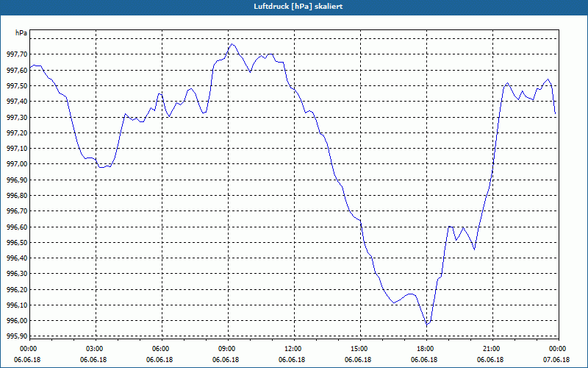Select the 996,60 pressure value label
This screenshot has height=368, width=588.
point(17,227)
